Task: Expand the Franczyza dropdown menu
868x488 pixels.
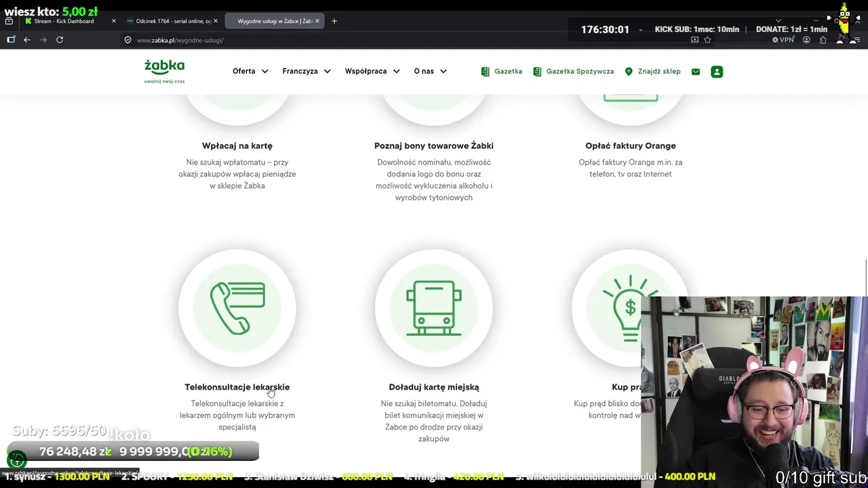Action: tap(307, 71)
